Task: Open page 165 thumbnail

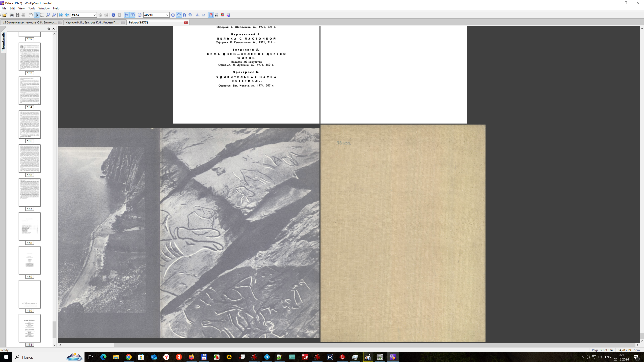Action: (x=30, y=125)
